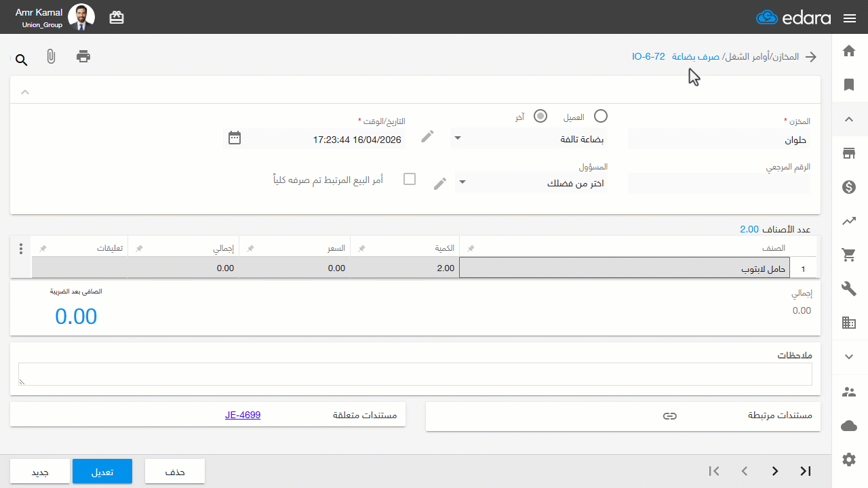Select the آخر radio button

coord(540,116)
